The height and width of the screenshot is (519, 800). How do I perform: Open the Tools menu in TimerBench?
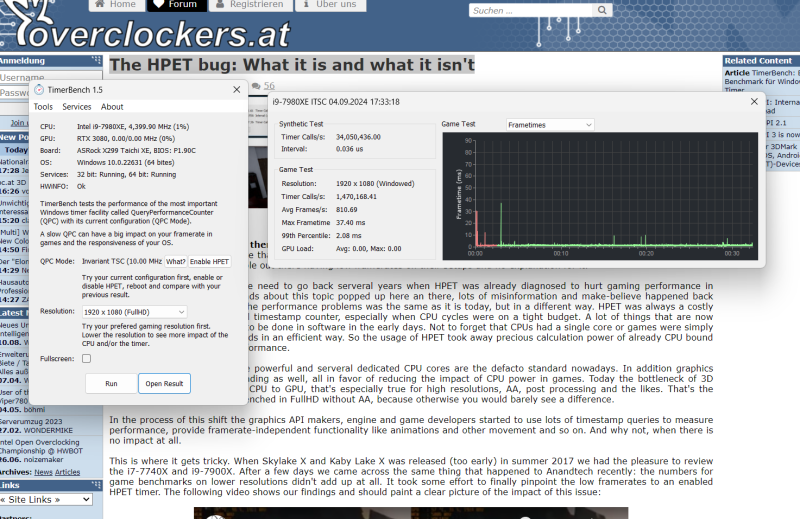pos(43,107)
